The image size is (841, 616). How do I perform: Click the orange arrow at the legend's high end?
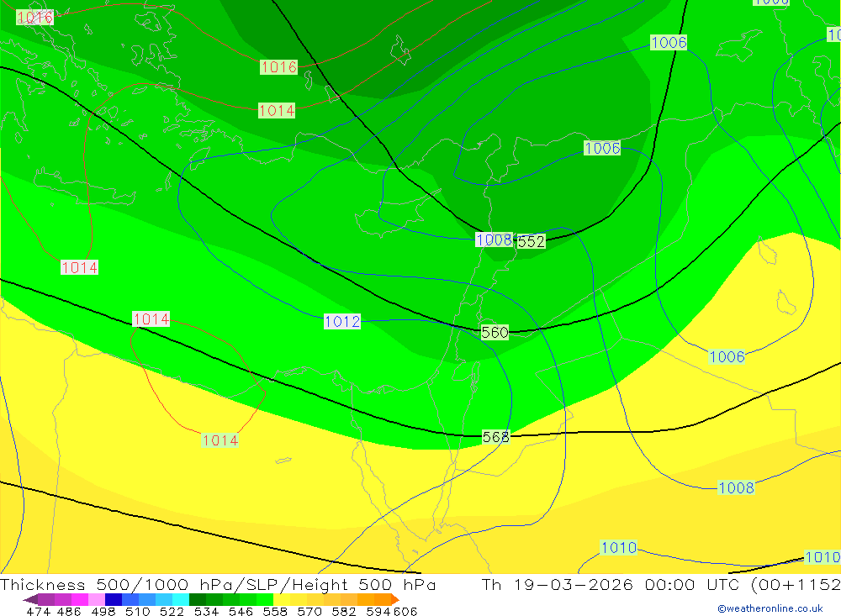[394, 599]
